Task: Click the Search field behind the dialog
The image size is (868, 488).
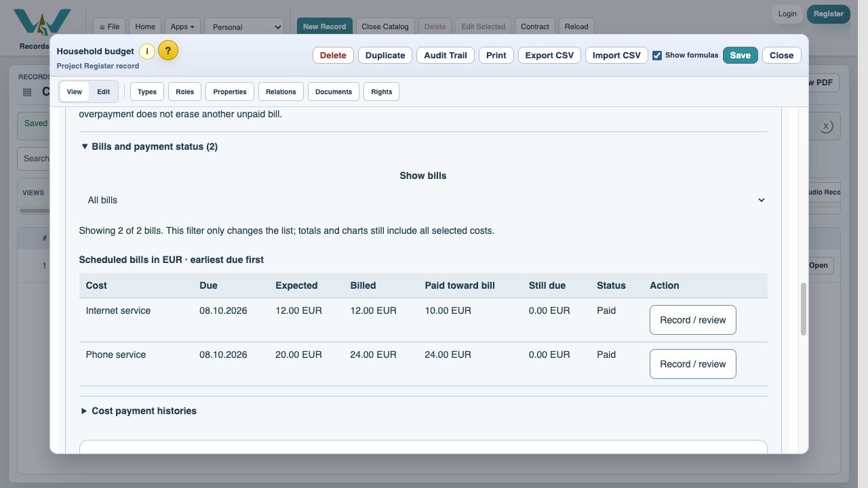Action: (33, 159)
